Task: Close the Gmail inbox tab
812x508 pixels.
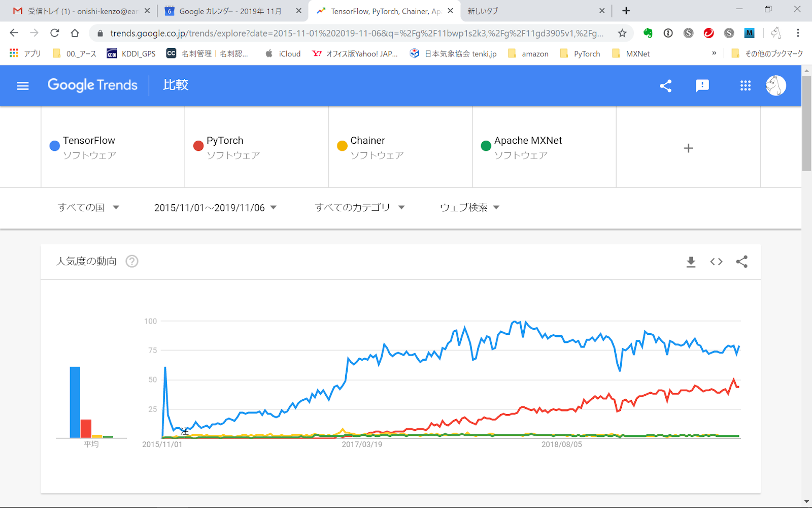Action: (x=147, y=11)
